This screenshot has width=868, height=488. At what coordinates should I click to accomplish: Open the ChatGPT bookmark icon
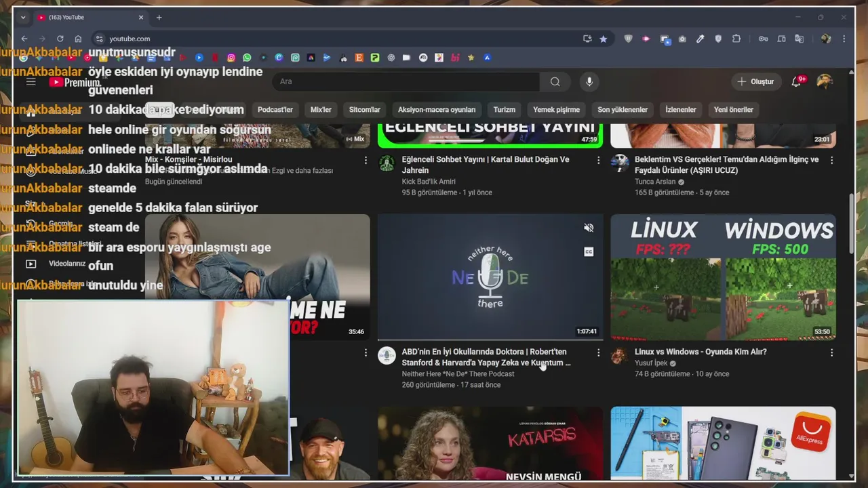pyautogui.click(x=391, y=58)
